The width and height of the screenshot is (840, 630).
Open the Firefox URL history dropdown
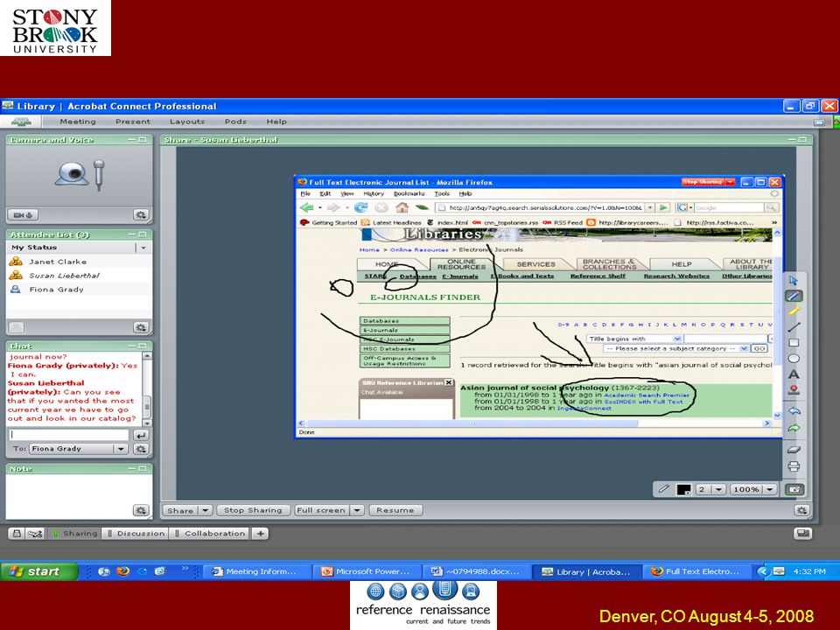point(650,207)
